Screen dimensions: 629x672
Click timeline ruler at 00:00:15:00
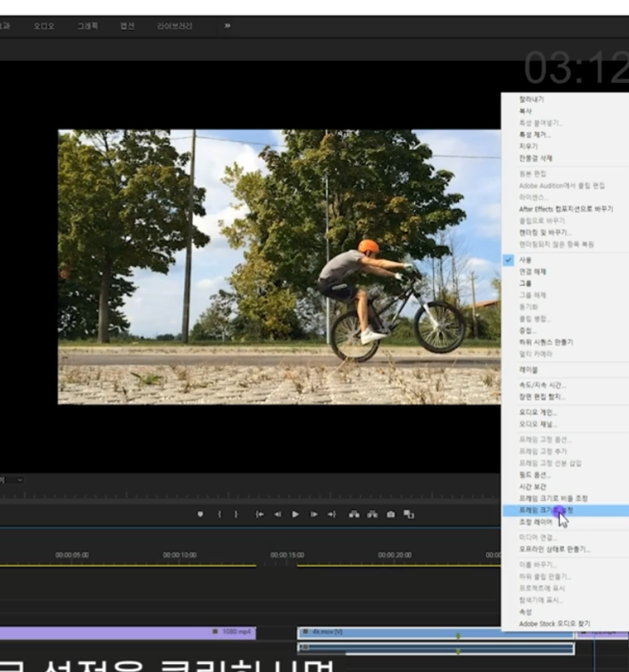(x=287, y=555)
